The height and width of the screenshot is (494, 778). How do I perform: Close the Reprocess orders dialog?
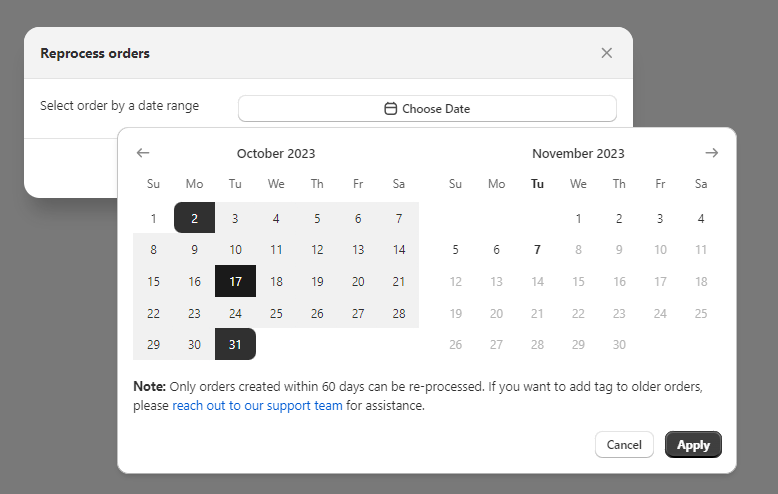pos(606,53)
